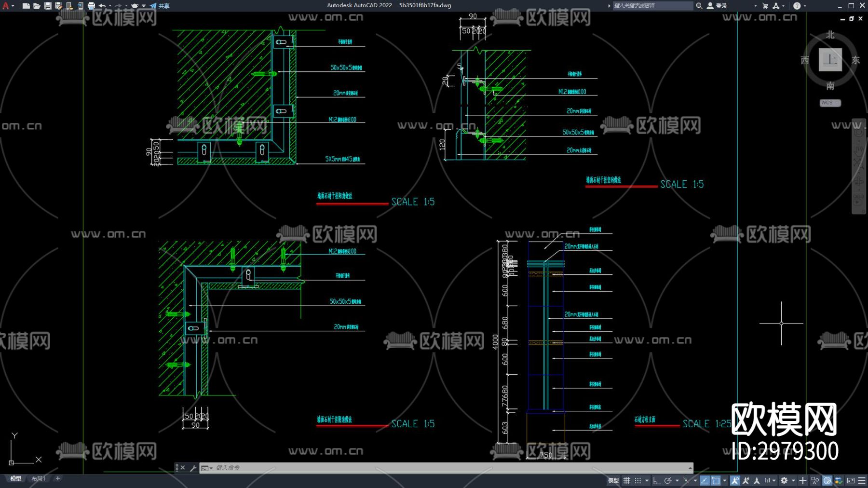Switch to the 布局1 layout tab

[x=38, y=478]
